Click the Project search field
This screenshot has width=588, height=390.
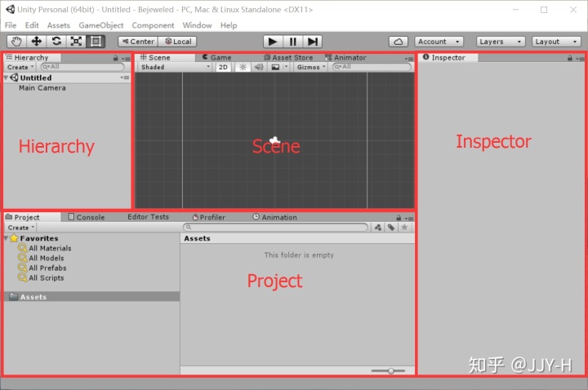pos(276,227)
